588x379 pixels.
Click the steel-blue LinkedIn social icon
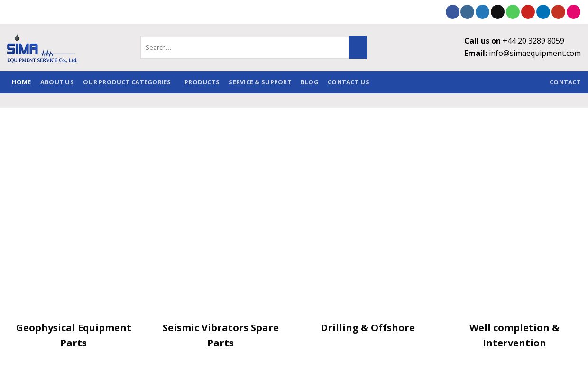[x=468, y=12]
